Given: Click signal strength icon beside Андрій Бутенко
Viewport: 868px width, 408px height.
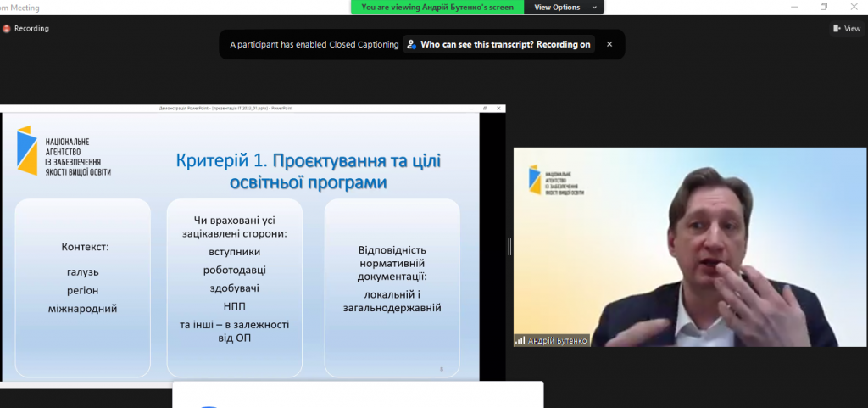Looking at the screenshot, I should [x=520, y=340].
